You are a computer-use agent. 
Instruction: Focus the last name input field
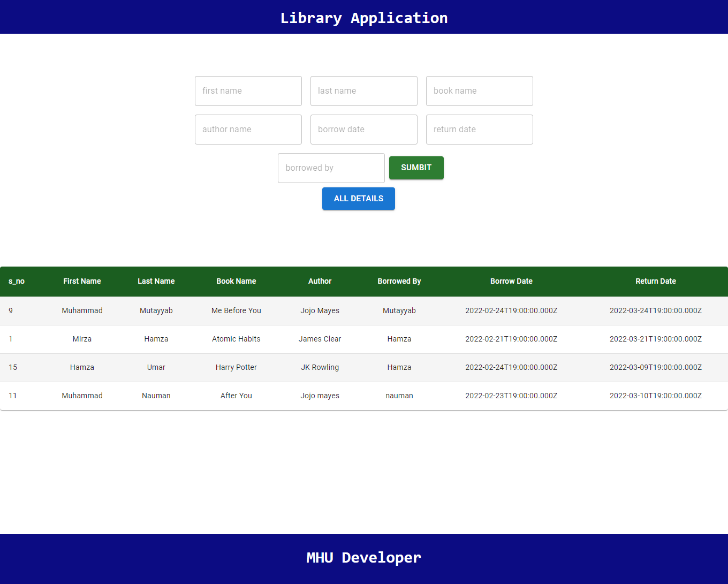coord(364,91)
